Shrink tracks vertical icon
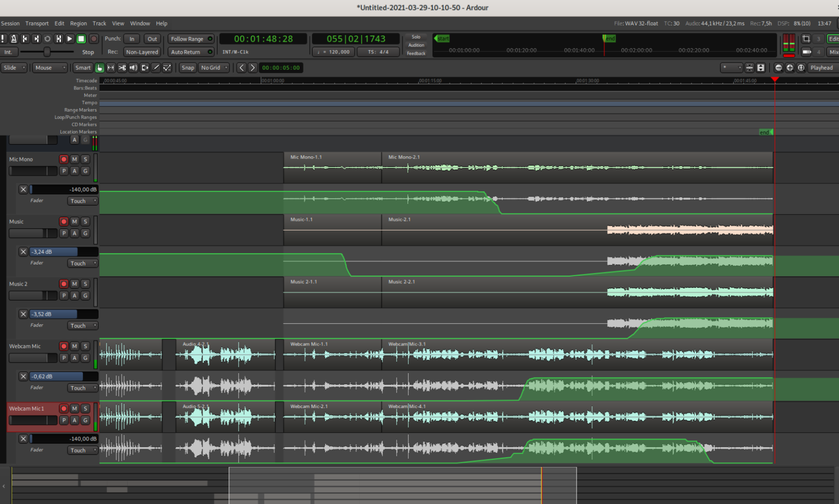This screenshot has height=504, width=839. 750,68
